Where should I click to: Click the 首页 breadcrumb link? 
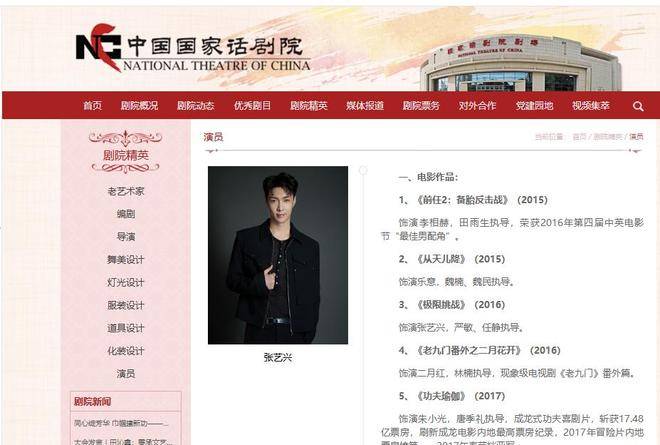pos(579,137)
